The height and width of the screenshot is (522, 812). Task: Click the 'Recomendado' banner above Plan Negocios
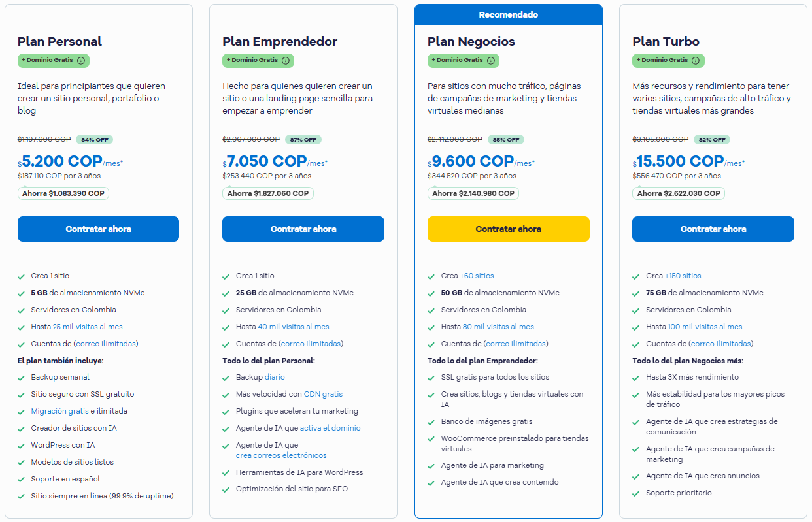click(508, 14)
